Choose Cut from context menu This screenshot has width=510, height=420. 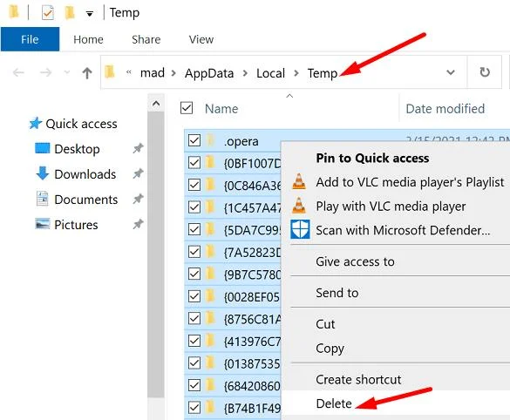coord(325,324)
